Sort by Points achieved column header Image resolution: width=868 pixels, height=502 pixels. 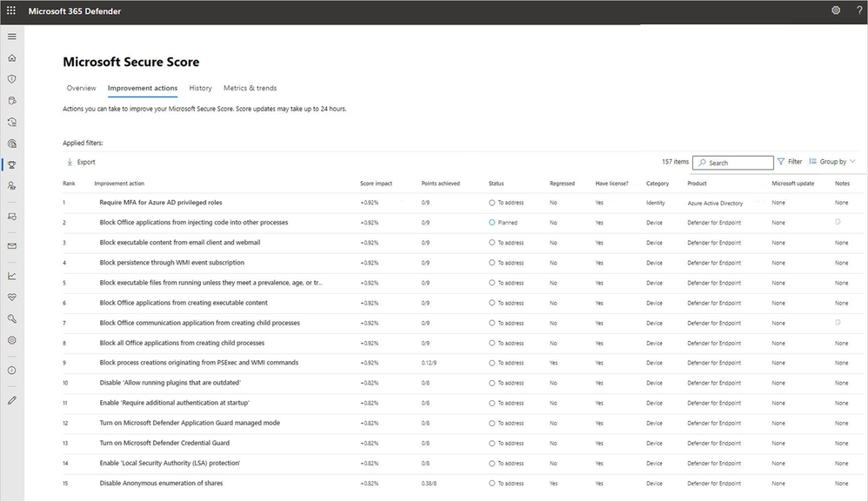coord(440,184)
